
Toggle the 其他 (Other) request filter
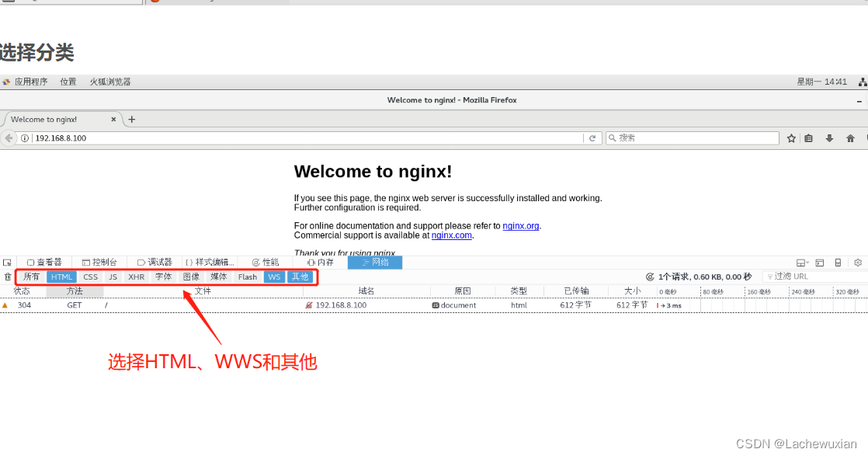click(300, 277)
